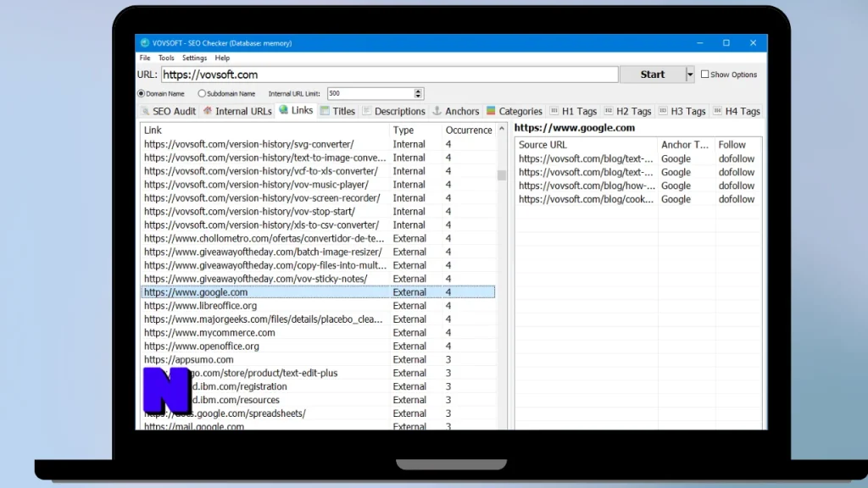
Task: Select the Domain Name radio button
Action: (142, 93)
